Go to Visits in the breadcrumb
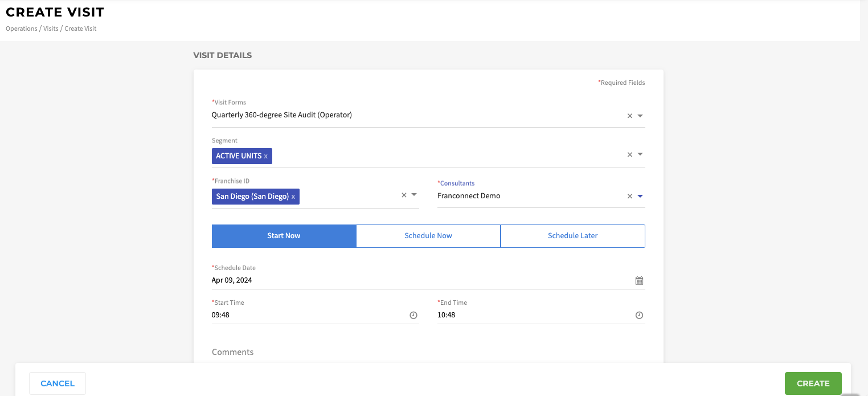Image resolution: width=868 pixels, height=396 pixels. pos(51,28)
